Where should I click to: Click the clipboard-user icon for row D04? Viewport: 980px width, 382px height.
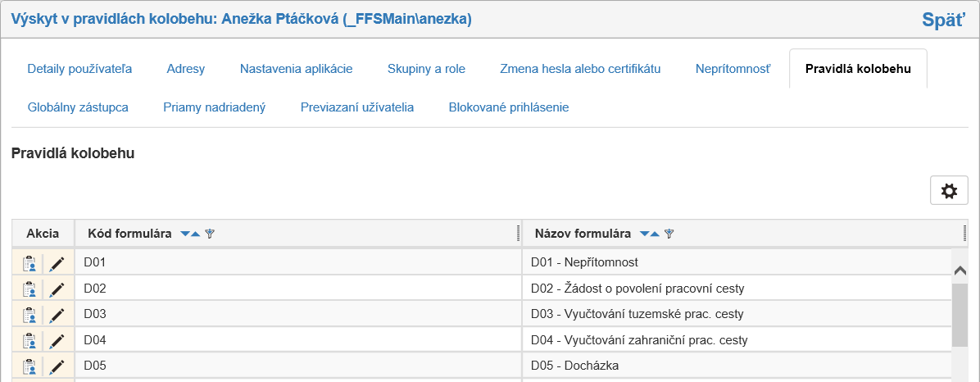29,340
